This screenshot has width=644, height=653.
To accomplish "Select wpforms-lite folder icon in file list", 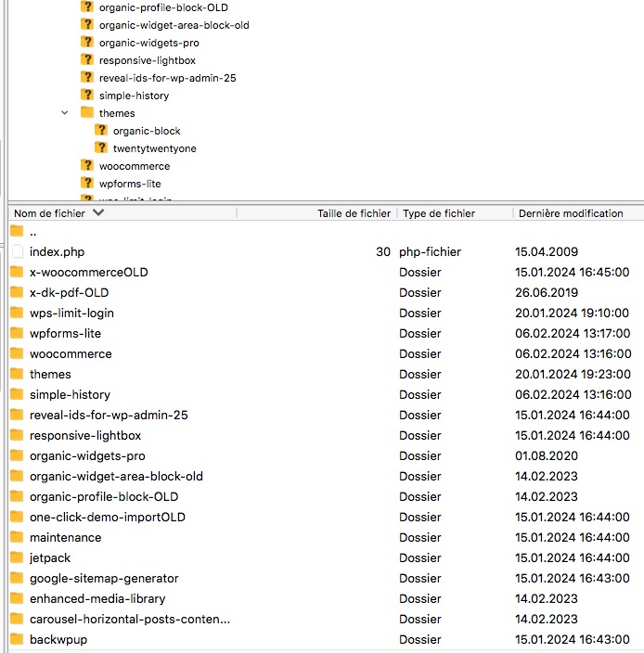I will point(17,333).
